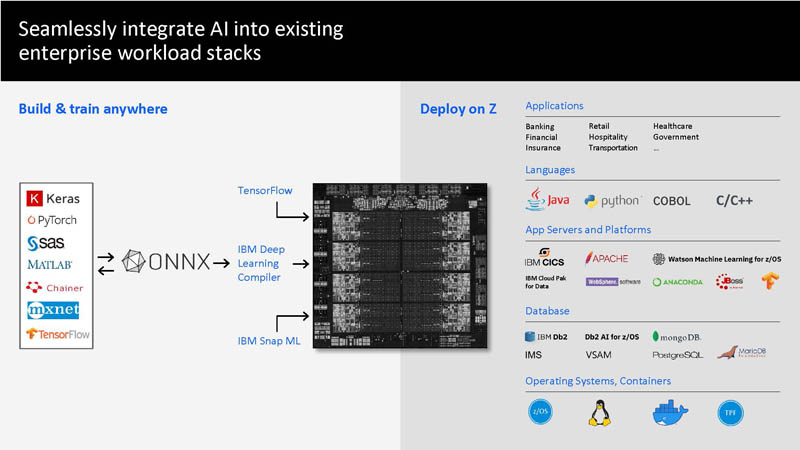
Task: Select the mongoDB logo
Action: pyautogui.click(x=677, y=337)
